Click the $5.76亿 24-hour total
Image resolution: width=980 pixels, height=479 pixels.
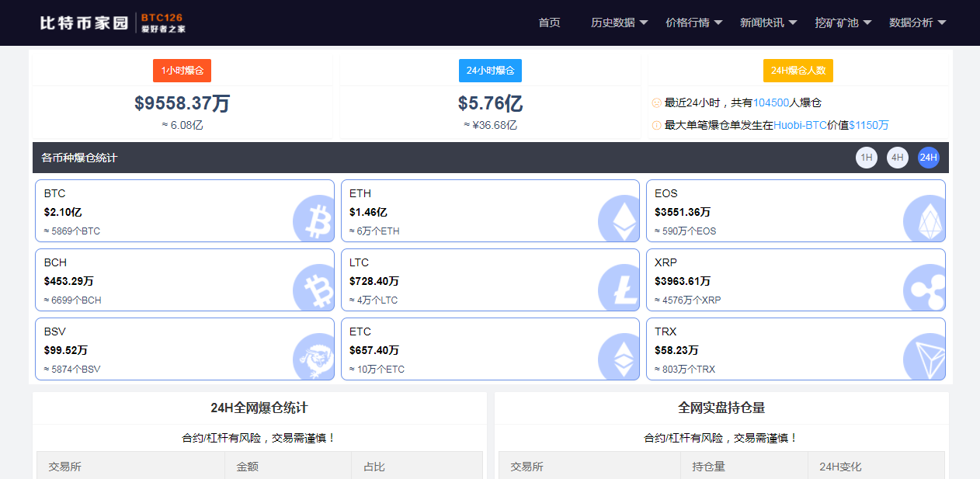pos(490,103)
